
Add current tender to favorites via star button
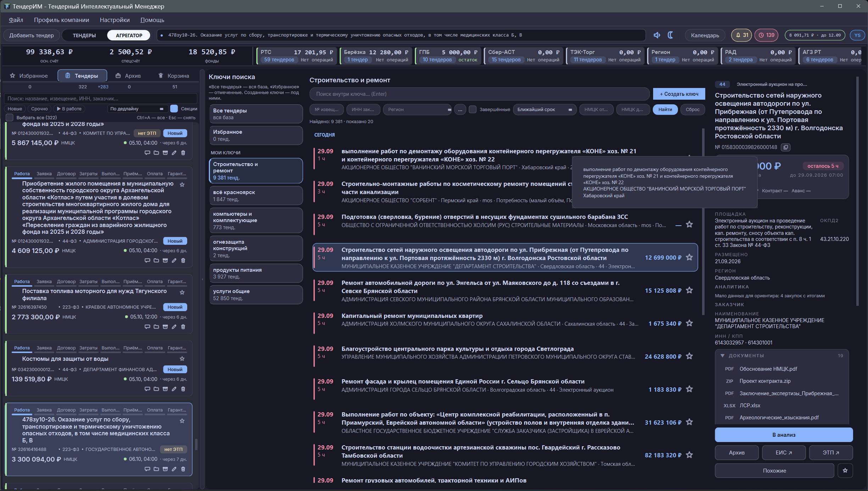point(845,470)
